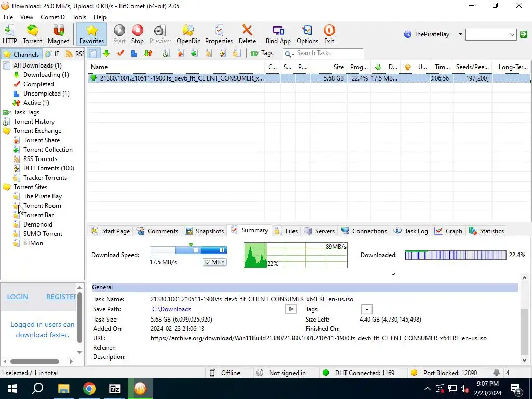The image size is (532, 399).
Task: Click the Port Blocked yellow status icon
Action: pyautogui.click(x=414, y=373)
